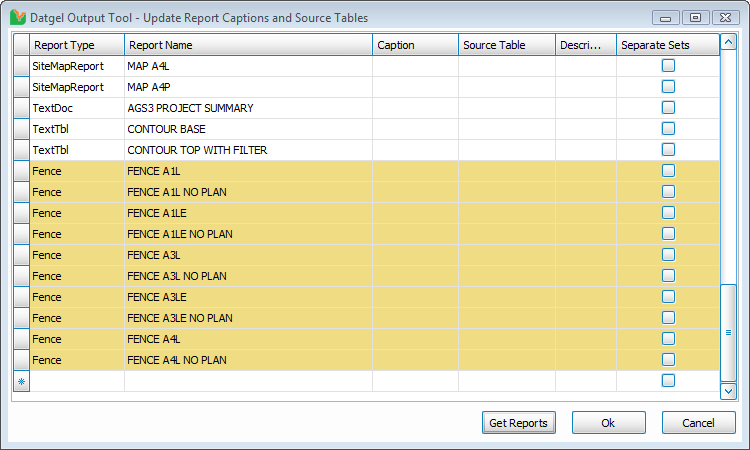
Task: Close the dialog with the red X
Action: click(x=724, y=17)
